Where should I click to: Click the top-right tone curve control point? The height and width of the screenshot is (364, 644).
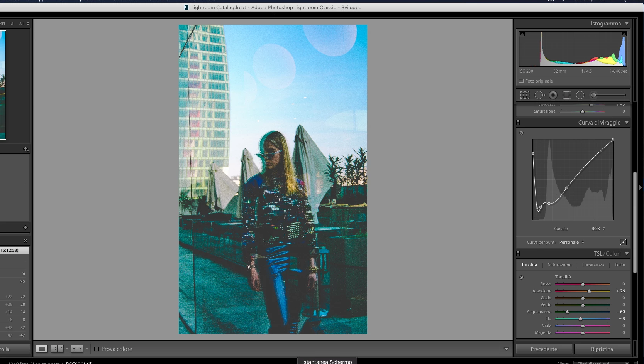(x=613, y=140)
